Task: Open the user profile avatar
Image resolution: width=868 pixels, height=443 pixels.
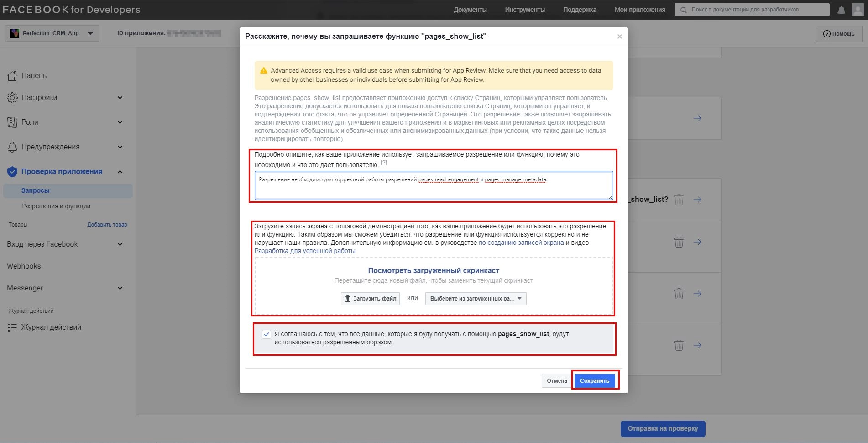Action: pos(858,10)
